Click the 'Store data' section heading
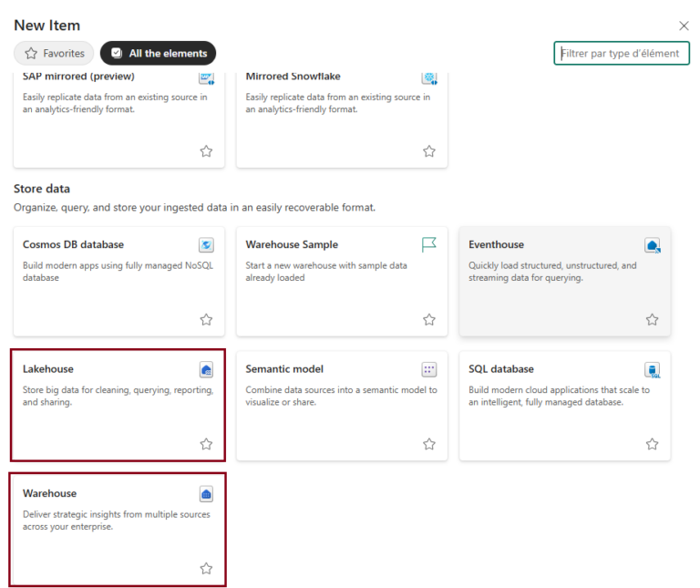Viewport: 700px width, 588px height. click(x=42, y=189)
